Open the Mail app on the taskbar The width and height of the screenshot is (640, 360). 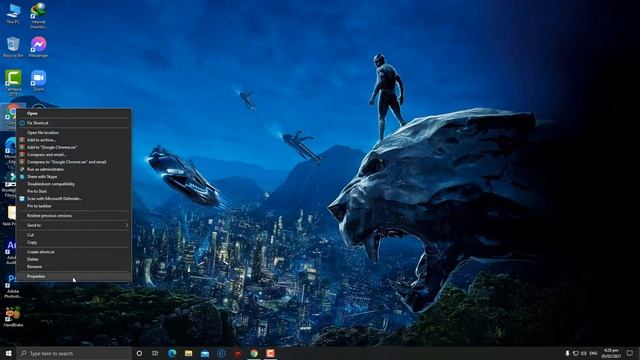[x=205, y=353]
